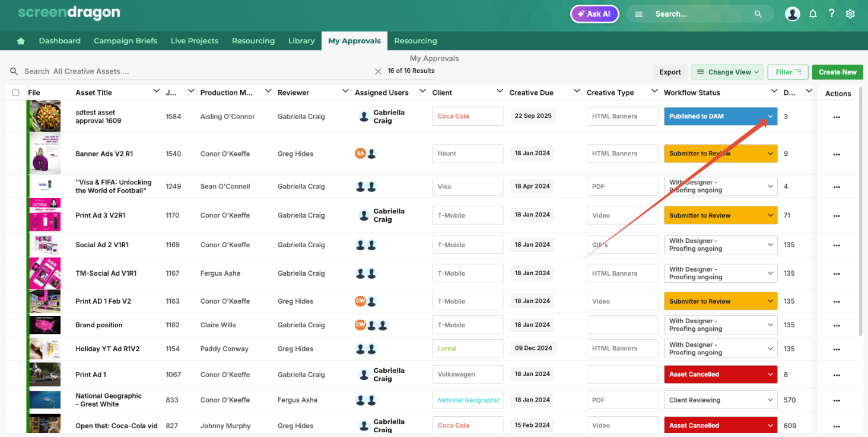Click the vertical scrollbar of the table
868x437 pixels.
click(861, 212)
